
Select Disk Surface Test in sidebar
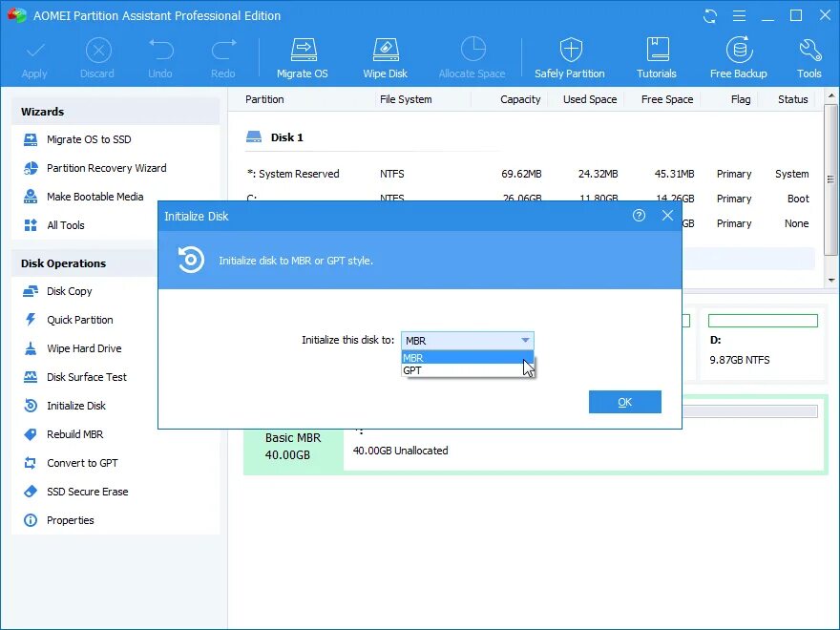[86, 377]
